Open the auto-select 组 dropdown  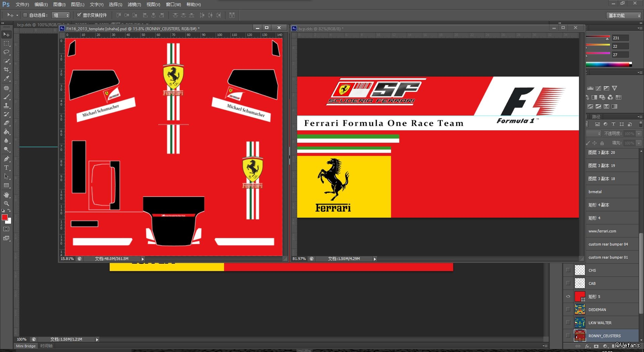pos(61,15)
